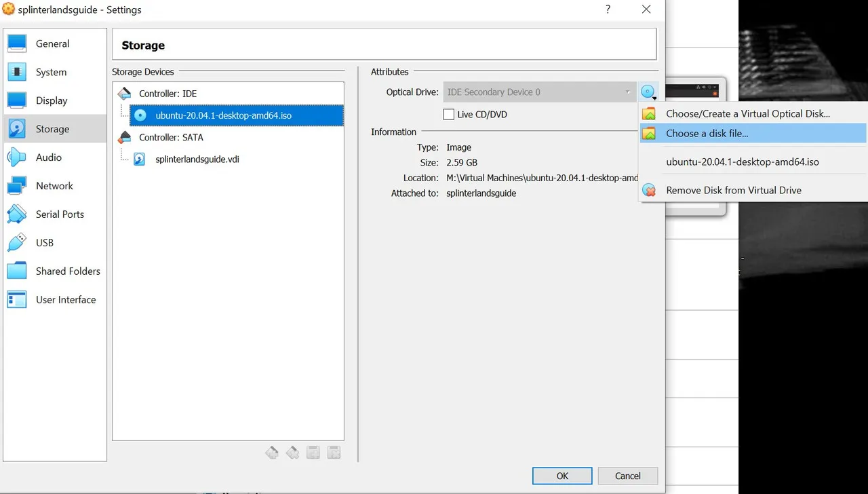
Task: Click the Type value Image
Action: pos(459,147)
